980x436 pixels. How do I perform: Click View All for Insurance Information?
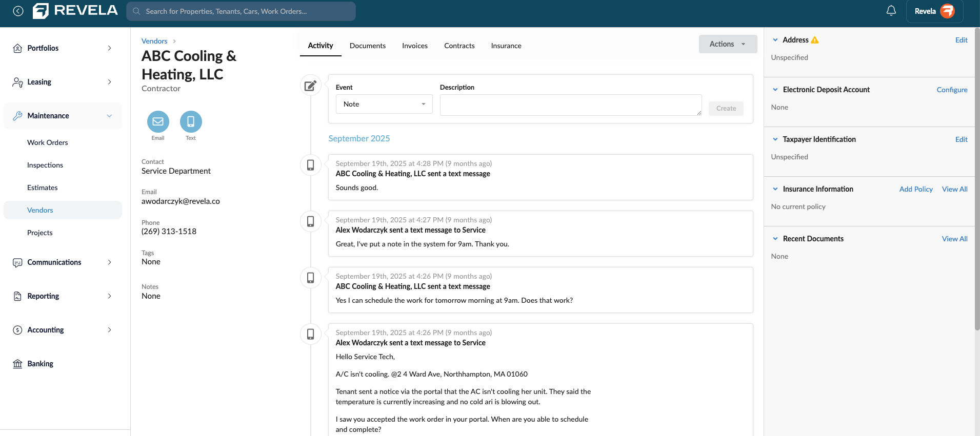[x=954, y=189]
